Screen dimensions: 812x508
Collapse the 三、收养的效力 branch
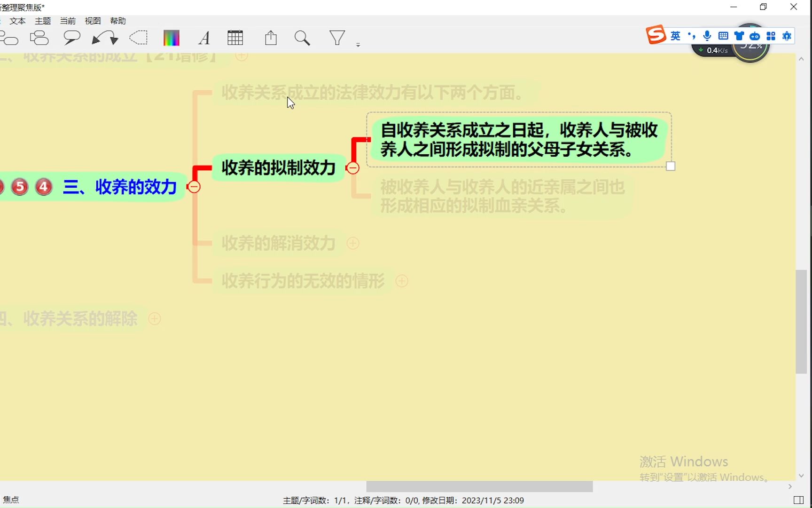[194, 187]
